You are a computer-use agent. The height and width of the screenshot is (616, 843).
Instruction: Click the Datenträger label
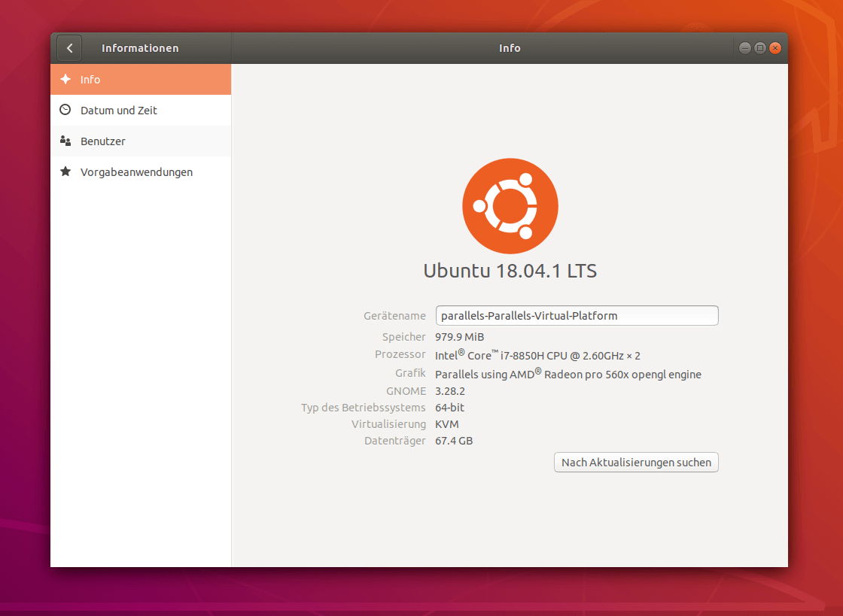pyautogui.click(x=395, y=441)
